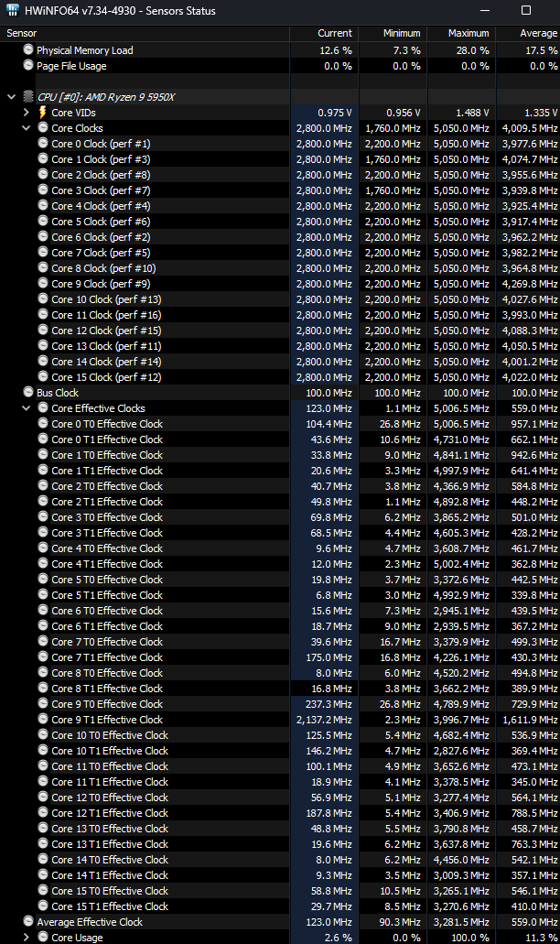Select the Bus Clock row label
560x944 pixels.
point(58,393)
